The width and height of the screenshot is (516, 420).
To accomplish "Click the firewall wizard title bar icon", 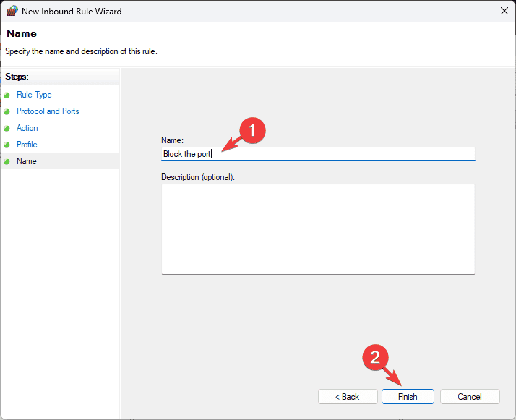I will pyautogui.click(x=12, y=11).
